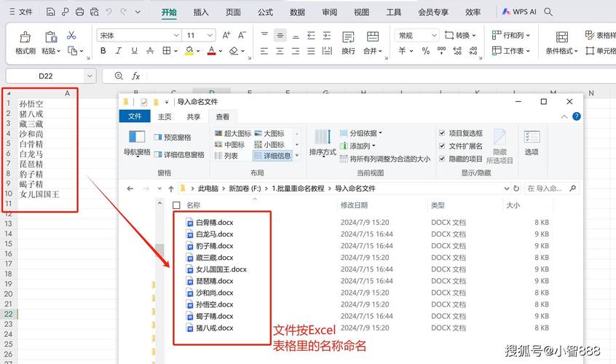Toggle the Hidden items (隐藏的项目) checkbox
The image size is (616, 364).
tap(442, 159)
